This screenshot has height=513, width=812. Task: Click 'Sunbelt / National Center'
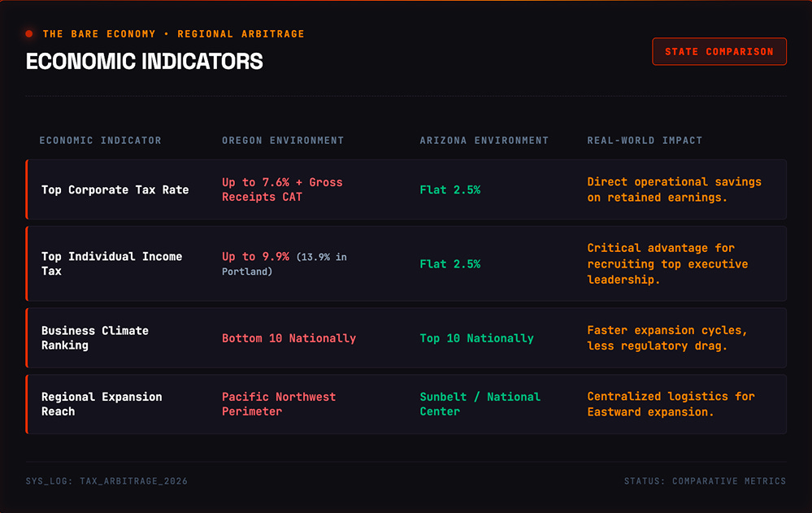tap(480, 404)
